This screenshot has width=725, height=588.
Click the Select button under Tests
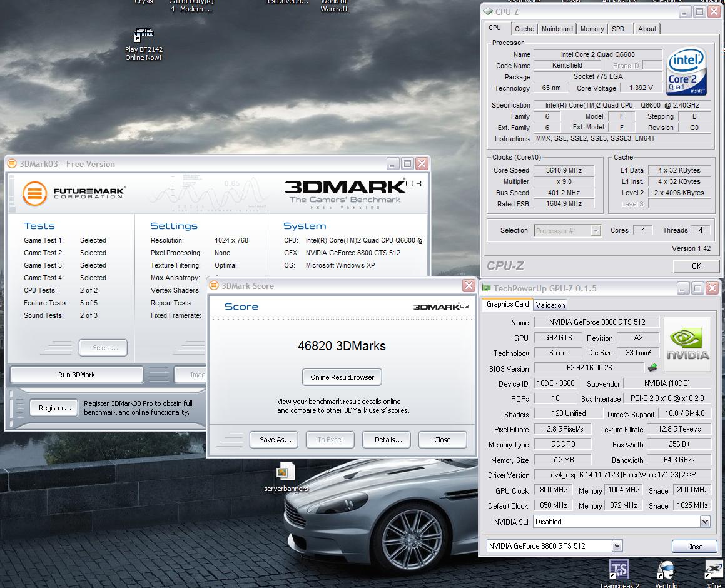(x=103, y=348)
